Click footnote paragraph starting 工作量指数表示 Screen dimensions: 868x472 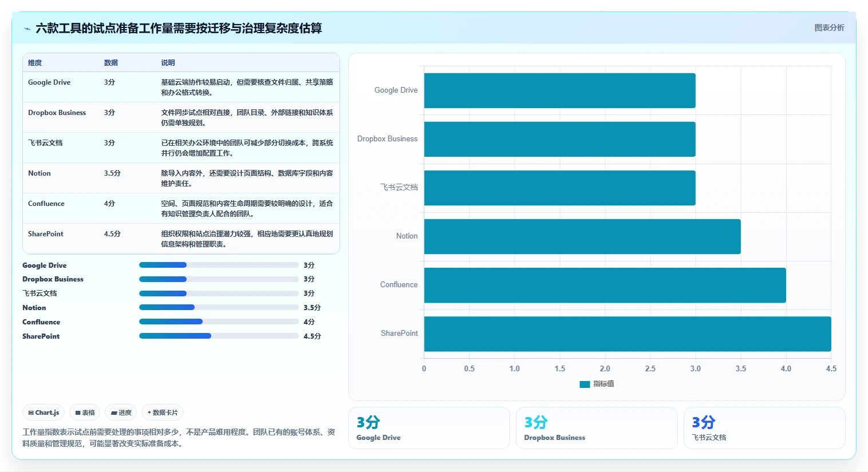[179, 438]
